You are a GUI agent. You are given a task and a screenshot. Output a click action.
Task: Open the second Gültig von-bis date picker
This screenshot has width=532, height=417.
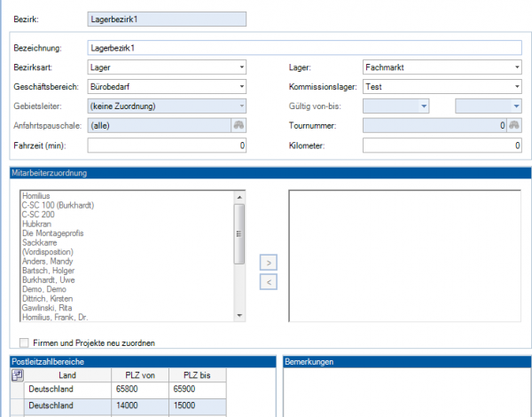515,106
